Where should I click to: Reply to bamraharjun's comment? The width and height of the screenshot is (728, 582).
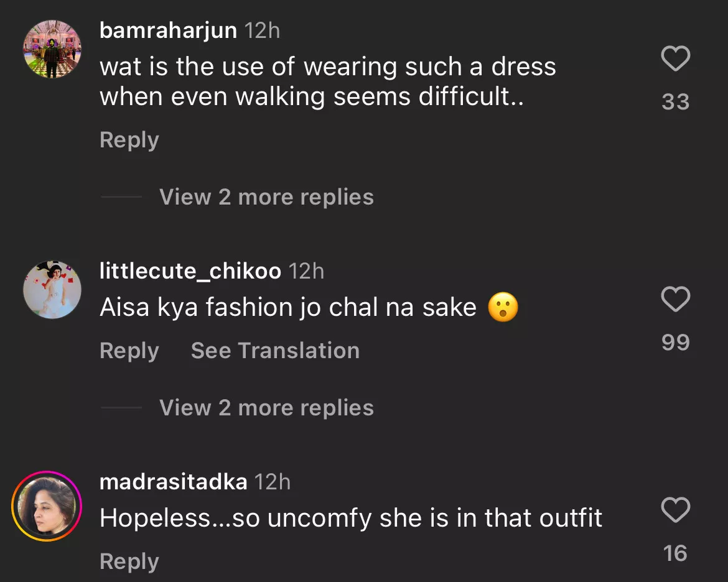click(x=129, y=140)
